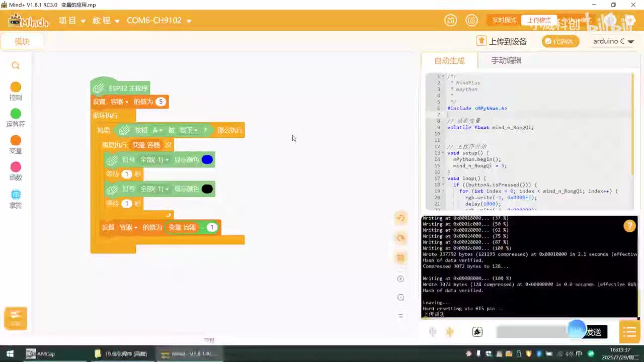Screen dimensions: 644x362
Task: Switch to 上传模式
Action: pyautogui.click(x=538, y=20)
